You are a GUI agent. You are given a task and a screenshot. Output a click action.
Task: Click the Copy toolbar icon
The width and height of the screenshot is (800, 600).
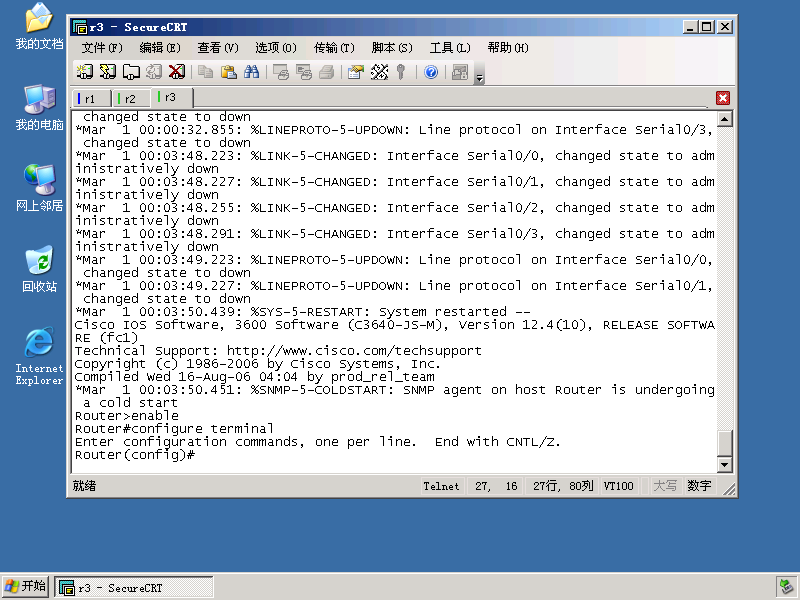tap(205, 72)
